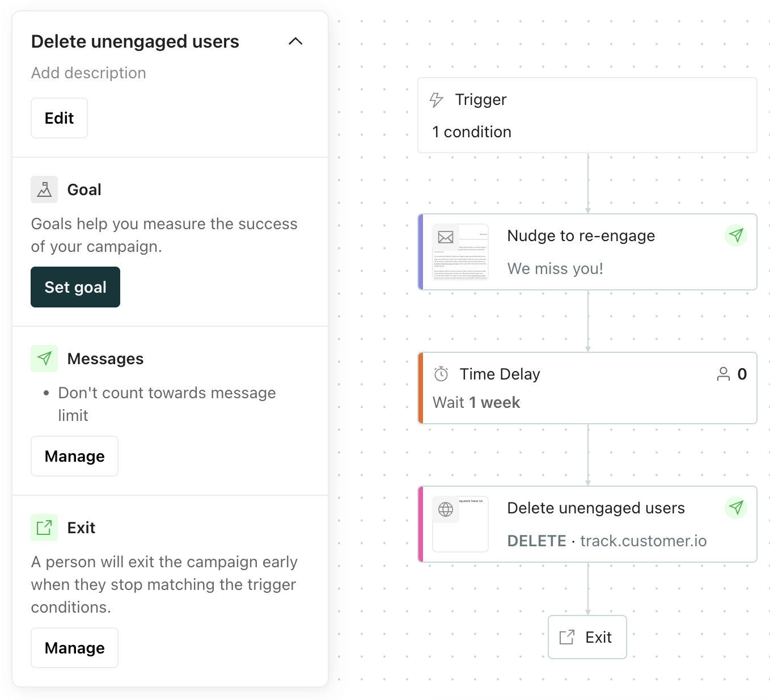Viewport: 770px width, 700px height.
Task: Open the Edit button for campaign details
Action: pyautogui.click(x=59, y=118)
